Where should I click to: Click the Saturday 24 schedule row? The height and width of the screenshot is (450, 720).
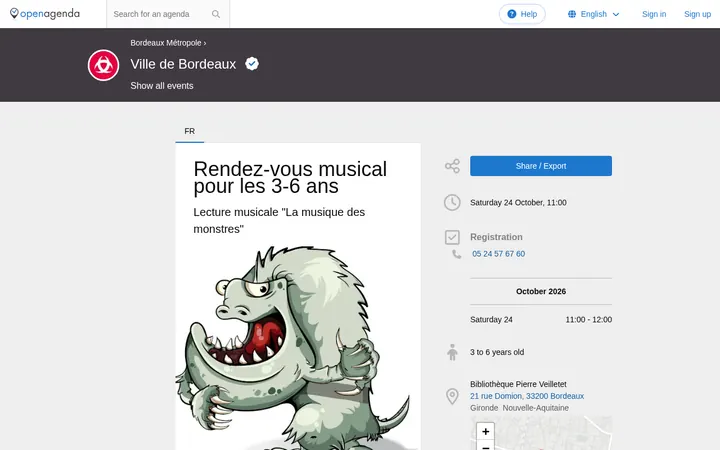click(541, 320)
